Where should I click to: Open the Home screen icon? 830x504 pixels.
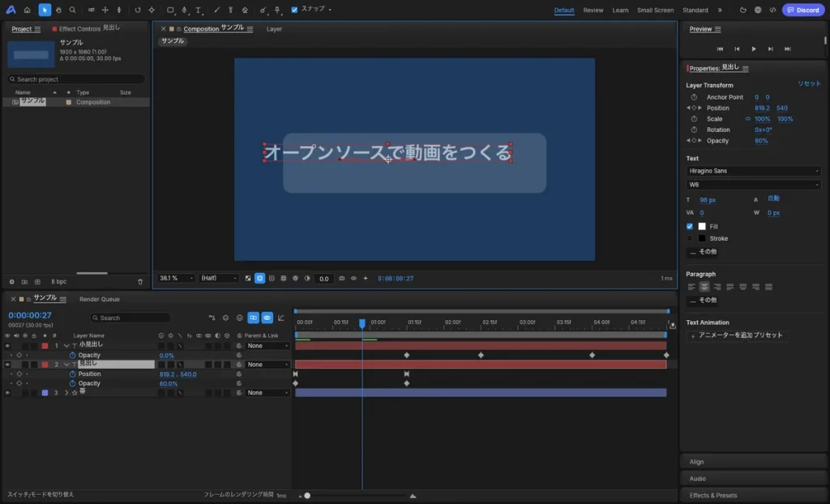click(x=27, y=10)
